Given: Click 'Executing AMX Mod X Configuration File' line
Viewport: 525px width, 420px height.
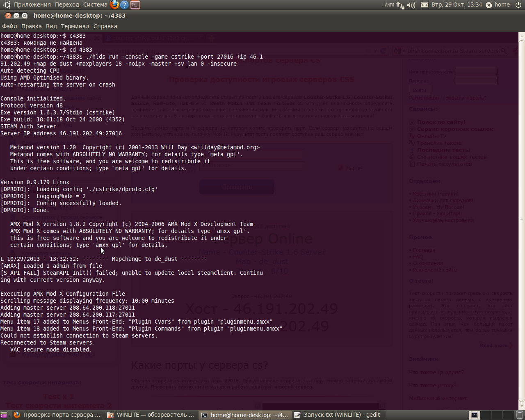Looking at the screenshot, I should click(x=63, y=294).
